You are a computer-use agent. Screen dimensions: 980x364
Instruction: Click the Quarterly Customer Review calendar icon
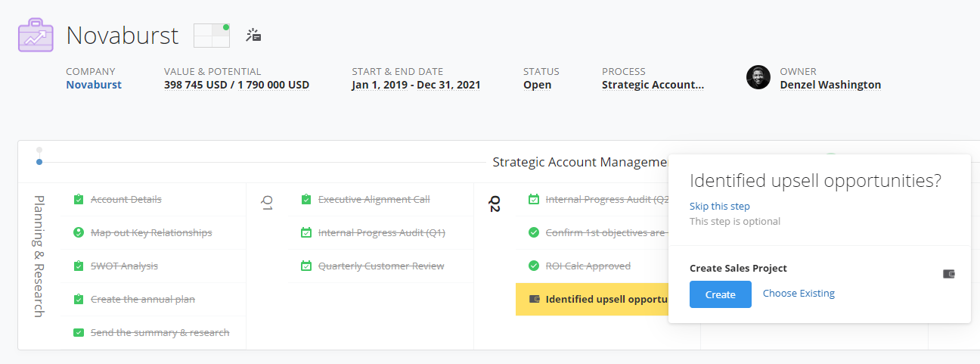coord(306,266)
